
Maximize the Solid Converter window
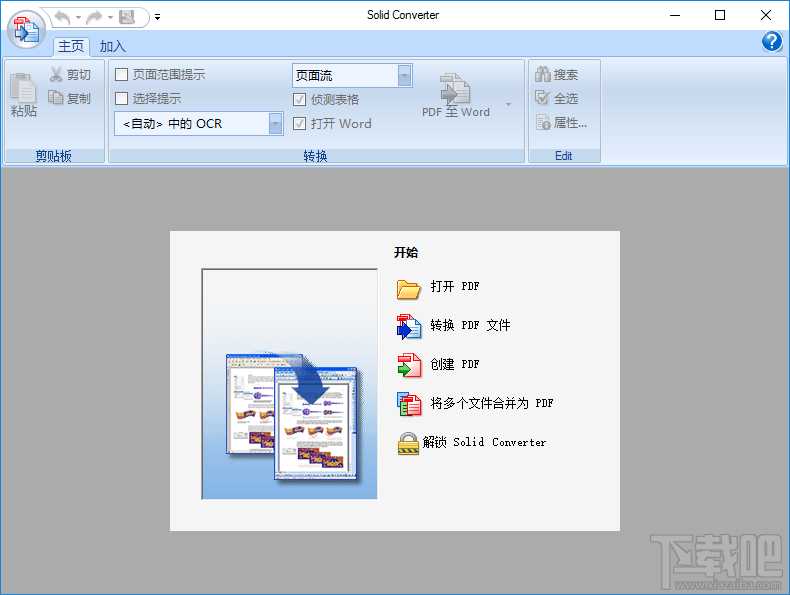point(720,16)
